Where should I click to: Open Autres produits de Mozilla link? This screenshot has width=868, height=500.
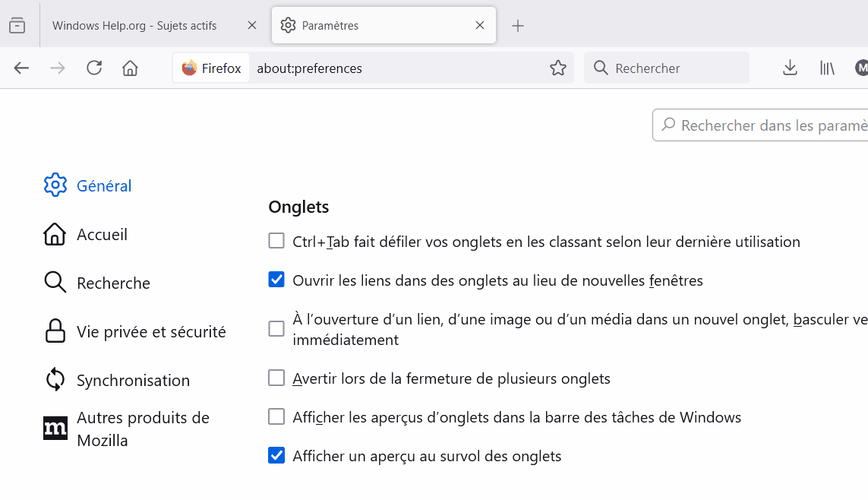tap(143, 429)
